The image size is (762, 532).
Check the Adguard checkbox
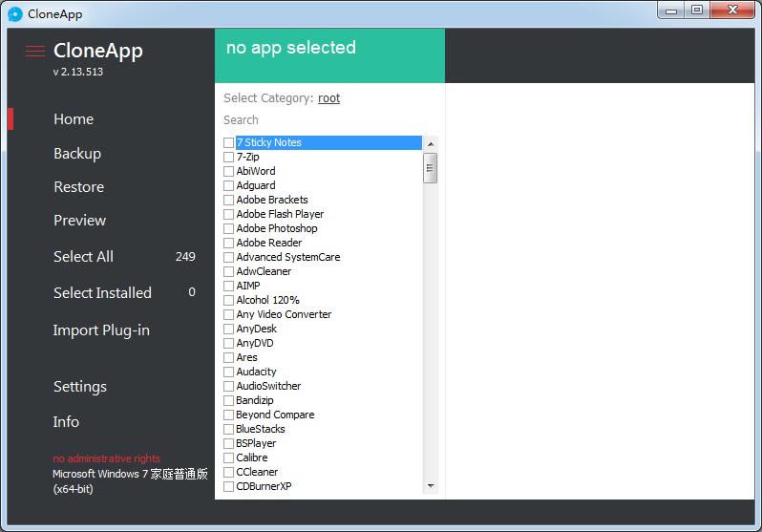pyautogui.click(x=228, y=185)
